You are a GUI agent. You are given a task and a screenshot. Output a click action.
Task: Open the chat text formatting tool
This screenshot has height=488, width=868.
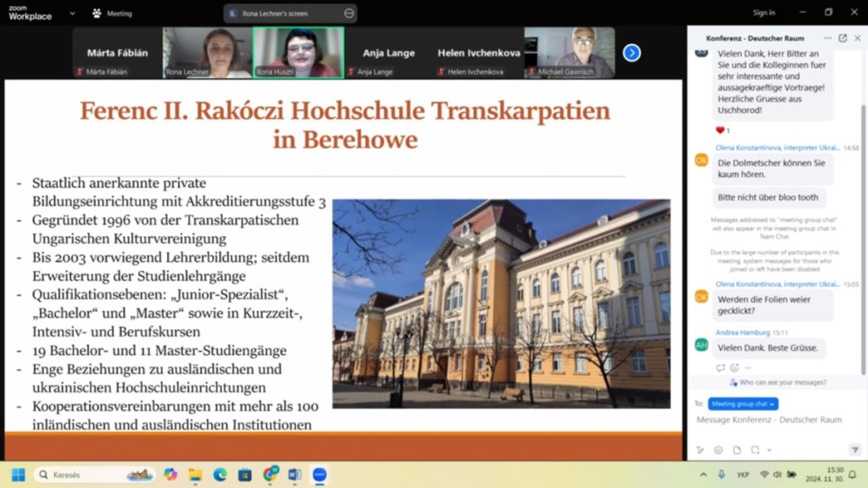[x=701, y=450]
